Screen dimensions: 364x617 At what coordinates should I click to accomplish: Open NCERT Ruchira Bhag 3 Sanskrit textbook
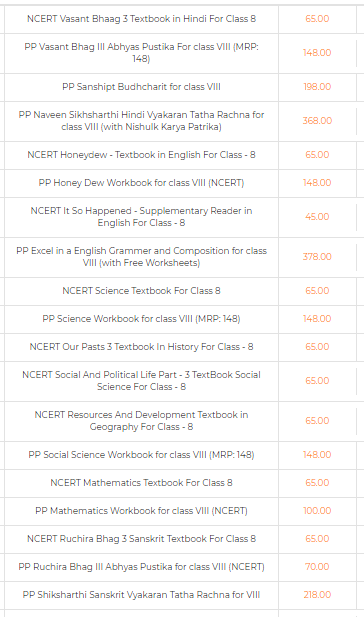coord(141,539)
